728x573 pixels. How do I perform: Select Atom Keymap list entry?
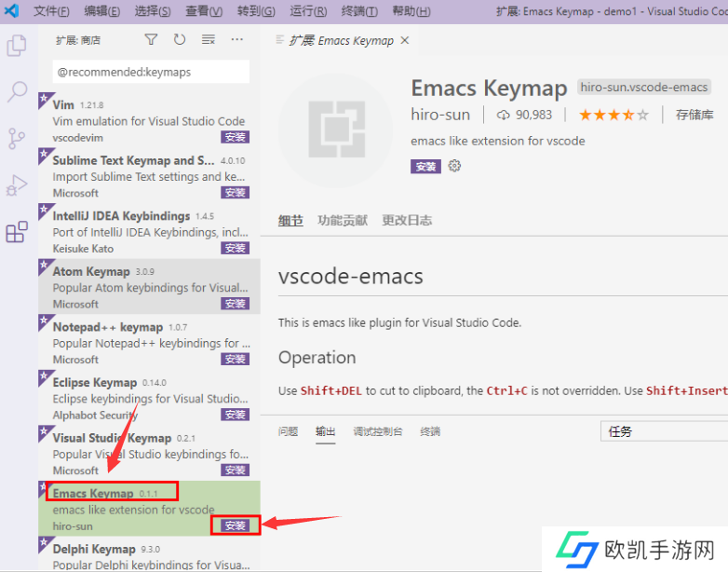point(149,286)
